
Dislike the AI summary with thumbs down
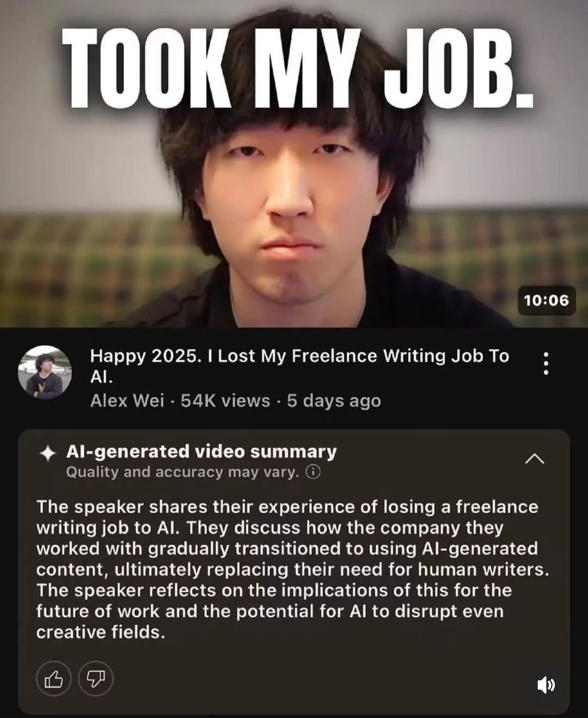click(96, 679)
